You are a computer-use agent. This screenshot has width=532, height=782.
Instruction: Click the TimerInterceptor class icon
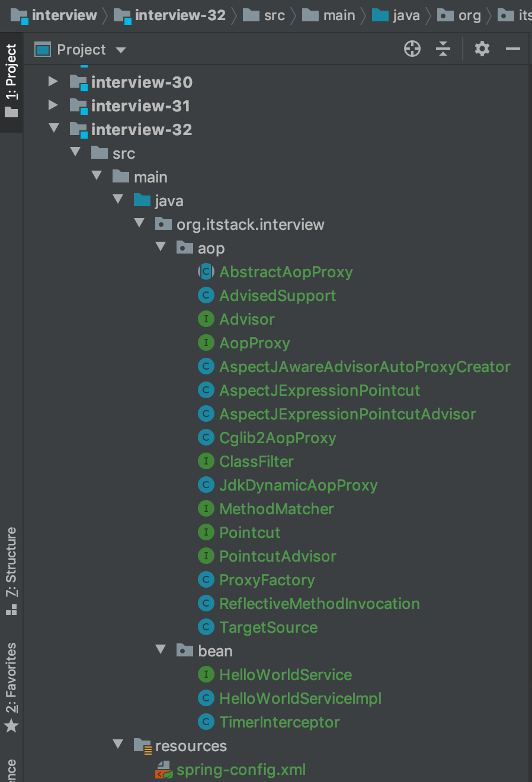click(206, 722)
